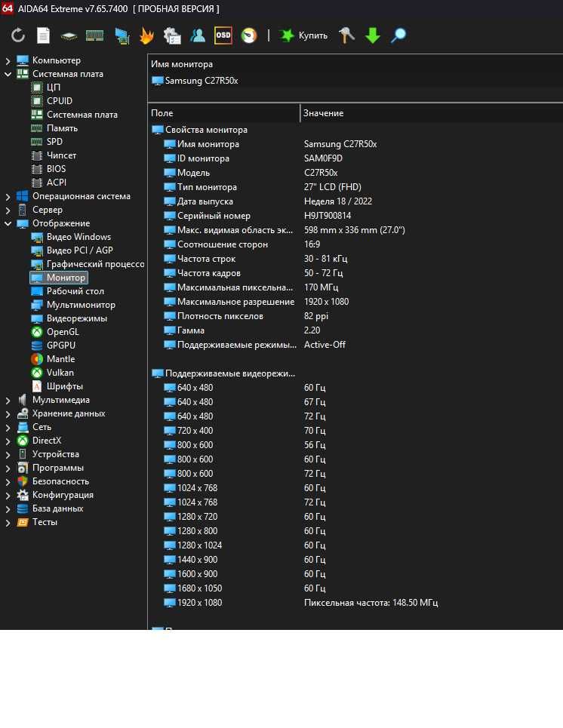
Task: Click the memory module toolbar icon
Action: pyautogui.click(x=95, y=35)
